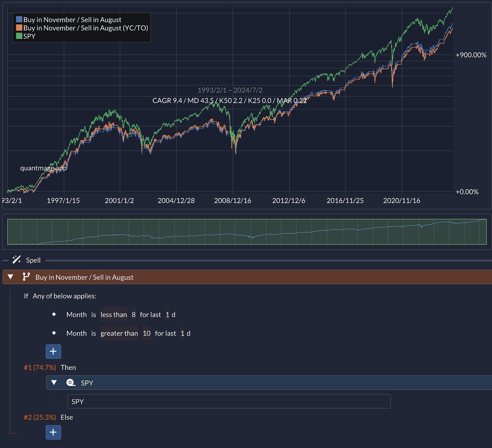Click the 'Then' branch keyword

coord(68,368)
